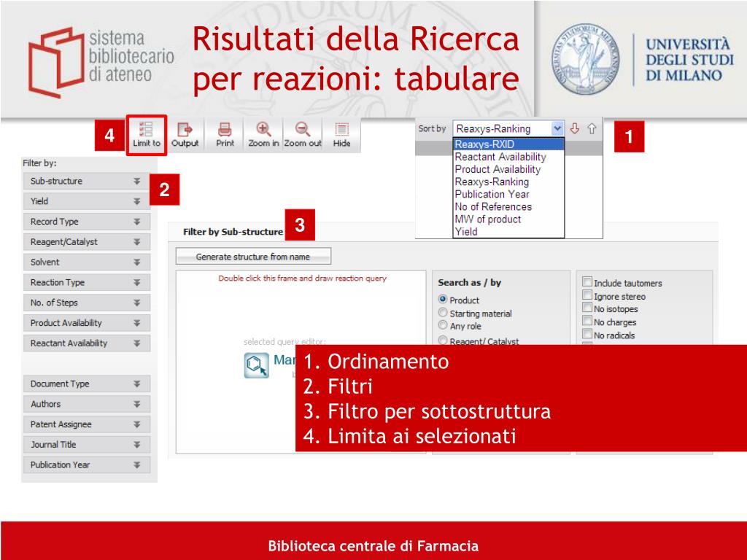Expand the Reaction Type filter
Image resolution: width=747 pixels, height=560 pixels.
[87, 282]
